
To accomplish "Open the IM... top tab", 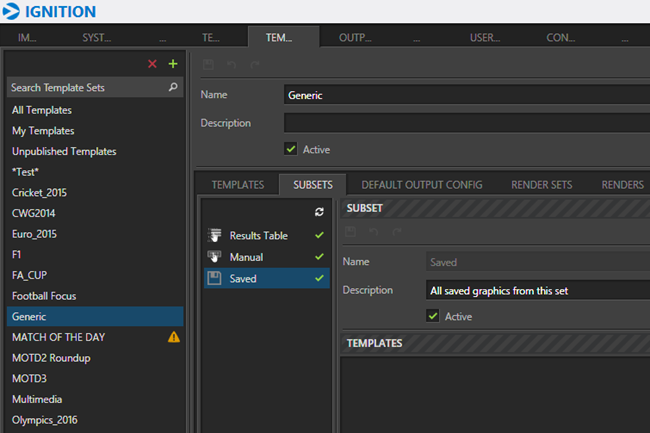I will click(x=27, y=38).
